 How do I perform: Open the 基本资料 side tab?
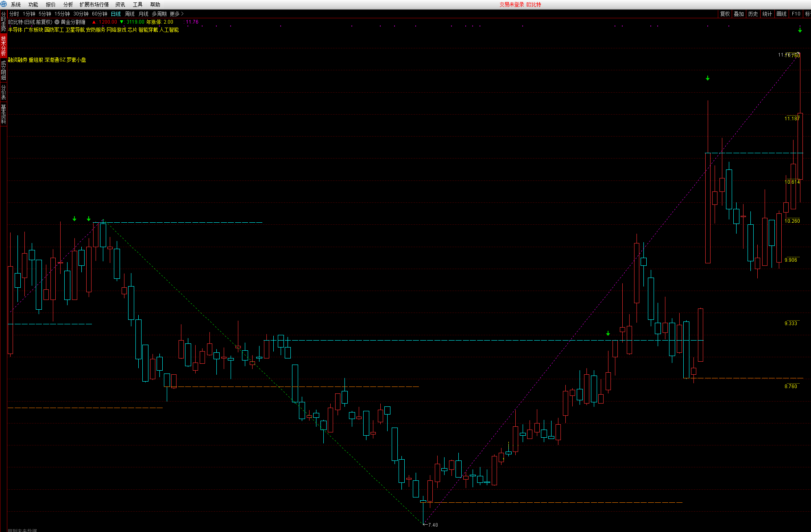3,114
